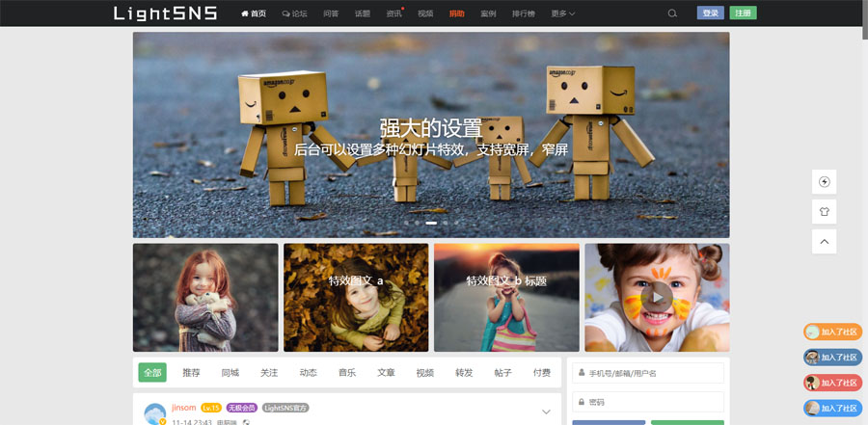Click the 手机号/邮箱/用户名 input field
Image resolution: width=868 pixels, height=425 pixels.
tap(648, 373)
